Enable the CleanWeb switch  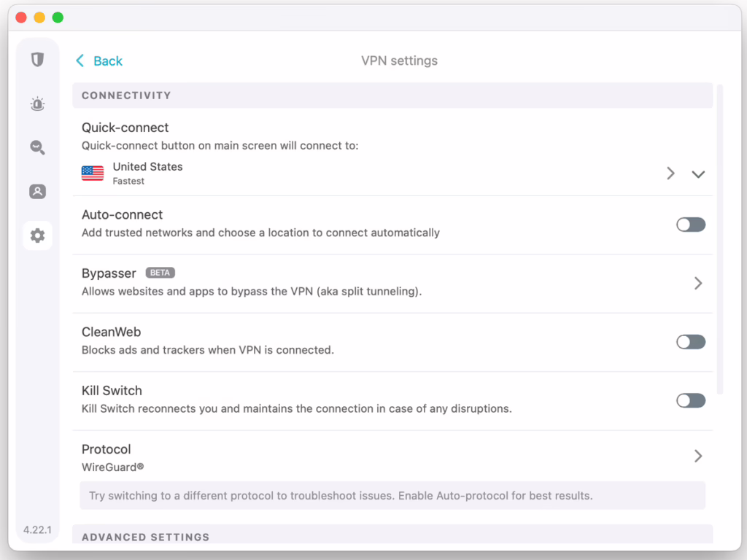pyautogui.click(x=691, y=342)
